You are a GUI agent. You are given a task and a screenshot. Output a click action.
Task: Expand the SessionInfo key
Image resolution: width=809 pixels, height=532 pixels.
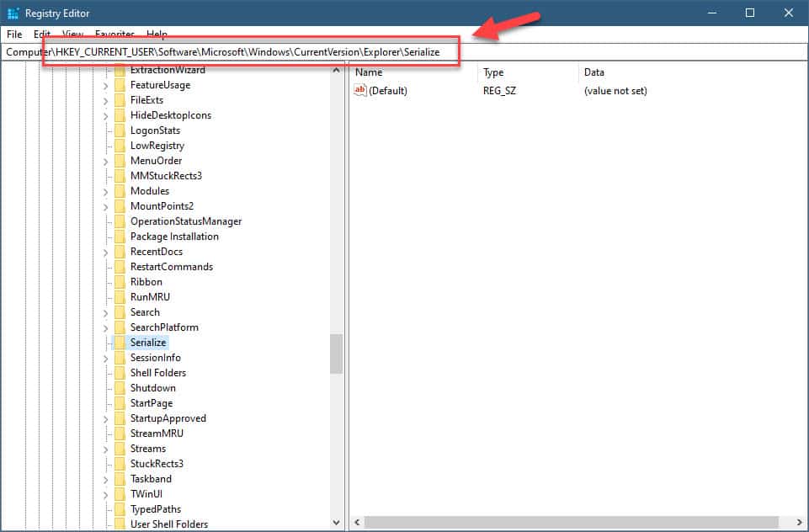[105, 358]
